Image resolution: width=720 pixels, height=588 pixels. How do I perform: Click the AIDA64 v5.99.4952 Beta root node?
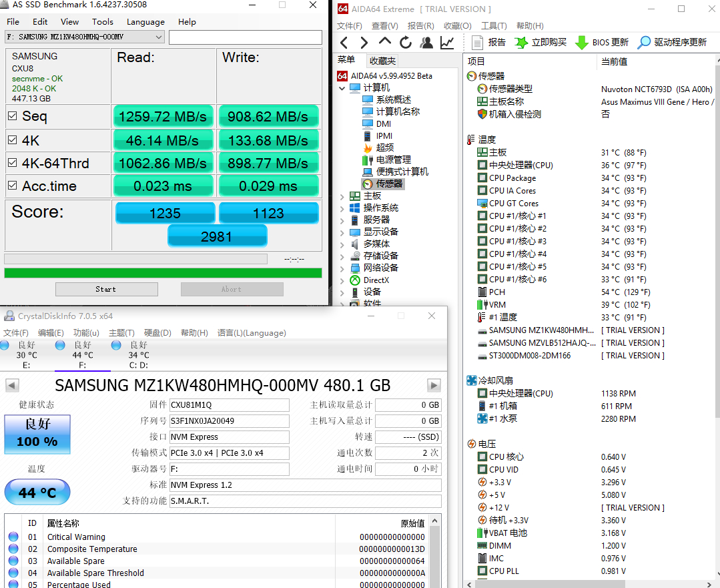385,76
